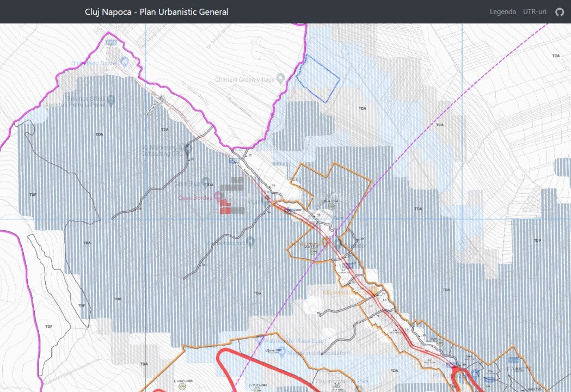This screenshot has width=571, height=392.
Task: Open the GitHub repository icon
Action: point(560,12)
